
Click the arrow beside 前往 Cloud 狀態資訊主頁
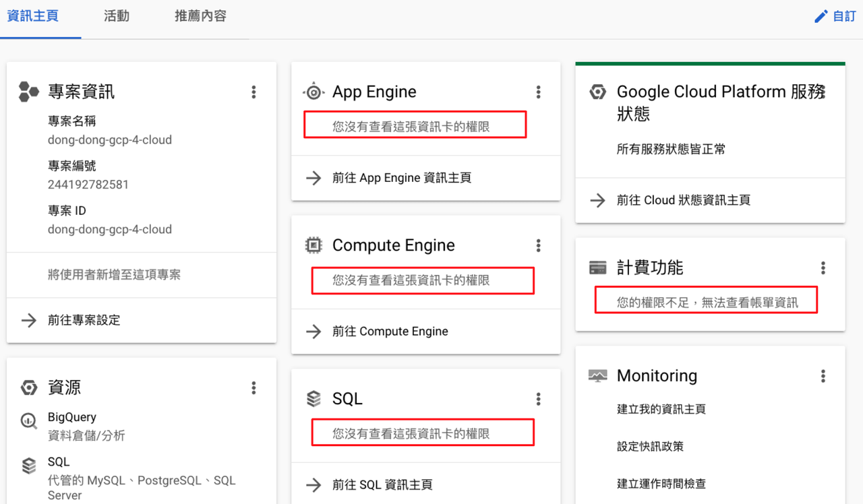point(597,200)
